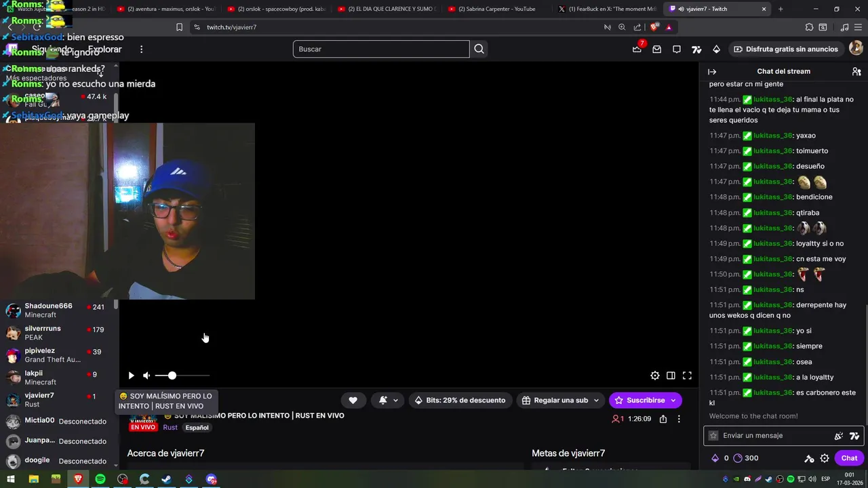This screenshot has height=488, width=868.
Task: Click lukitass_36 username in loyaltty message
Action: tap(772, 243)
